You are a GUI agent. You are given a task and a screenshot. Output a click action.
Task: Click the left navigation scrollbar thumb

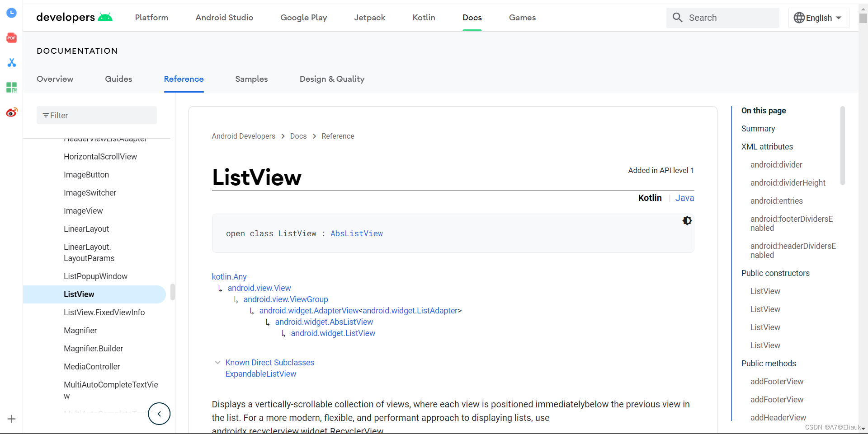173,292
